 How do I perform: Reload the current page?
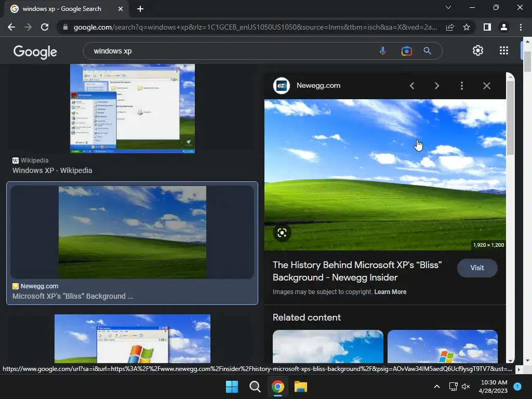(45, 27)
